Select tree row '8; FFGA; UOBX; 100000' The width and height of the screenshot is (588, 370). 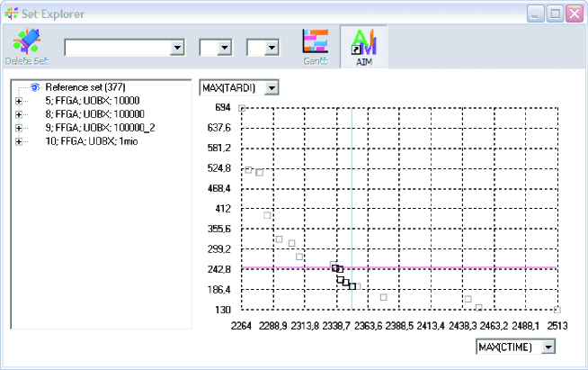point(95,114)
